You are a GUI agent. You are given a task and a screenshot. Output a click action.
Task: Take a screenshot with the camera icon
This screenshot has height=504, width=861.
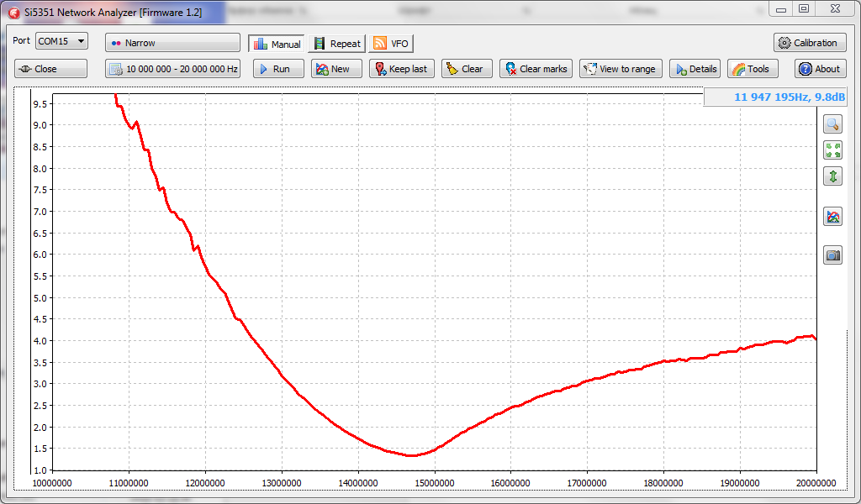(832, 255)
